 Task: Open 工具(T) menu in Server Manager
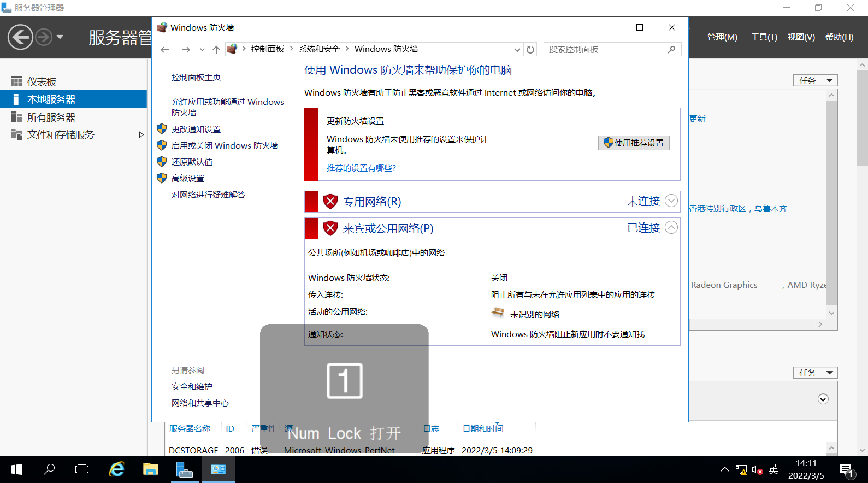(764, 37)
